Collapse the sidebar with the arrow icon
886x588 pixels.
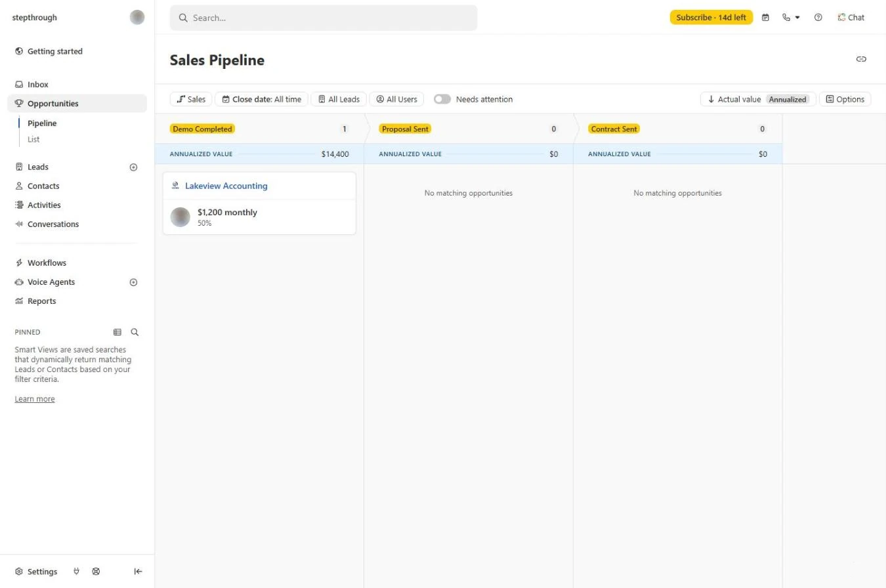(138, 572)
